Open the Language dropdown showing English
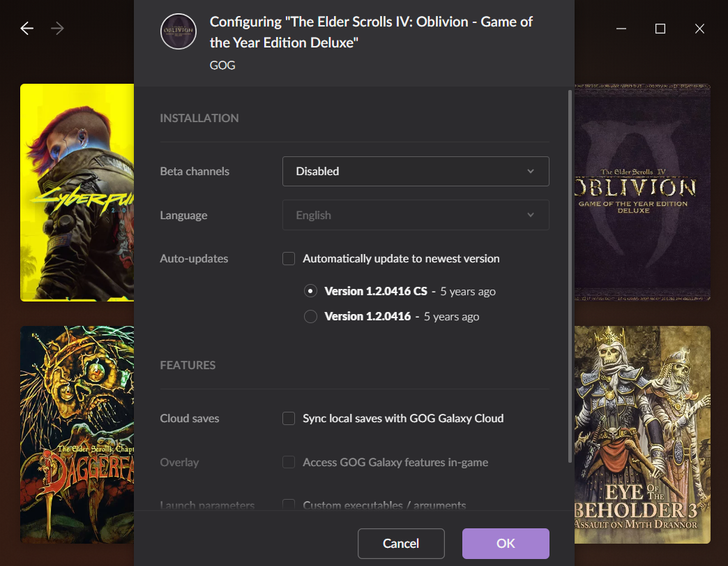Screen dimensions: 728x566 coord(416,215)
